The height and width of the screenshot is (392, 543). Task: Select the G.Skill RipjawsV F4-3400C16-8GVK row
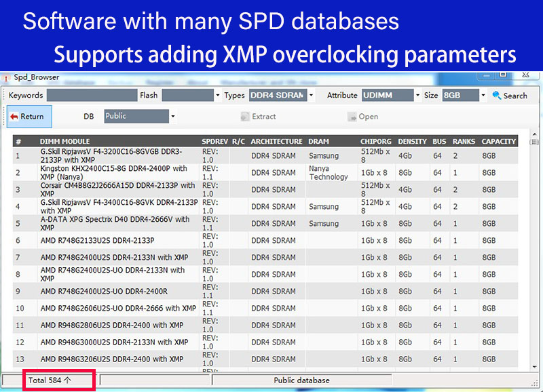click(x=265, y=207)
